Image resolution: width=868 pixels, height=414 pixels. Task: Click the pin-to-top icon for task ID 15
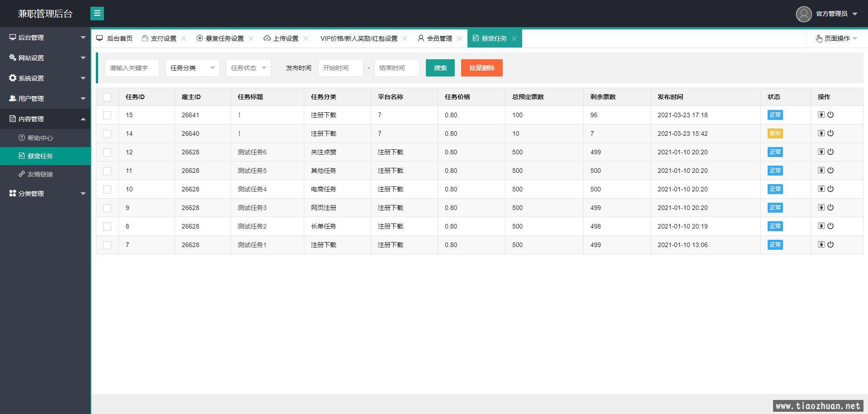tap(821, 115)
